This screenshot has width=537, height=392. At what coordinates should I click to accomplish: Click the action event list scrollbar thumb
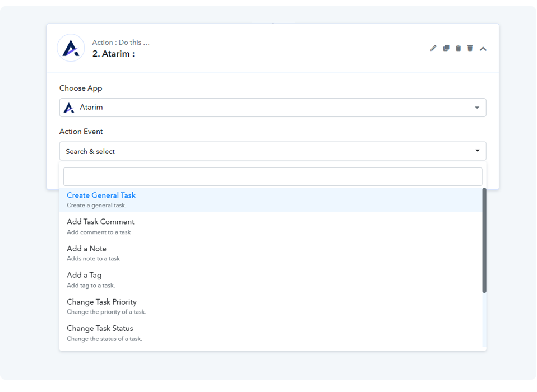tap(484, 240)
